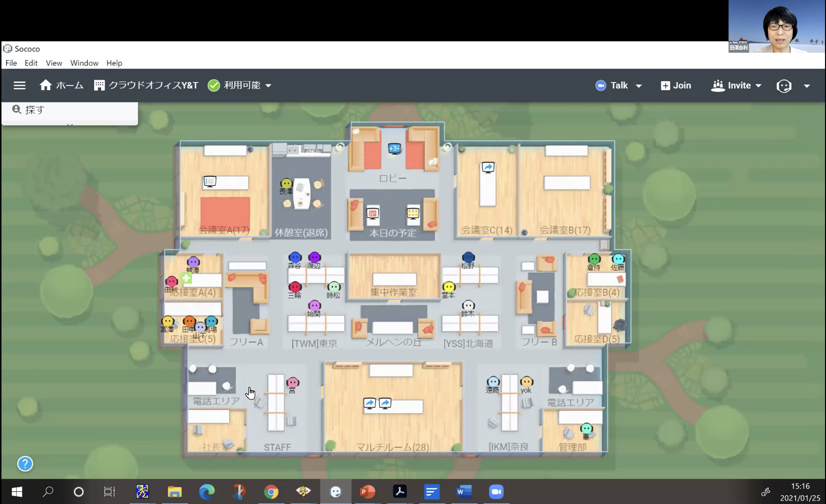Open the File menu
This screenshot has width=826, height=504.
click(x=11, y=63)
